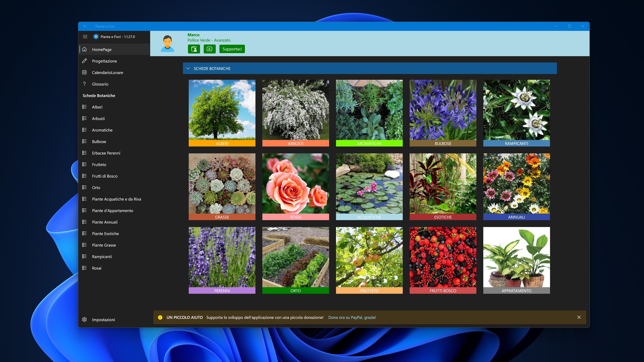This screenshot has height=362, width=644.
Task: Select Erbacee Perenni in sidebar list
Action: pyautogui.click(x=106, y=153)
